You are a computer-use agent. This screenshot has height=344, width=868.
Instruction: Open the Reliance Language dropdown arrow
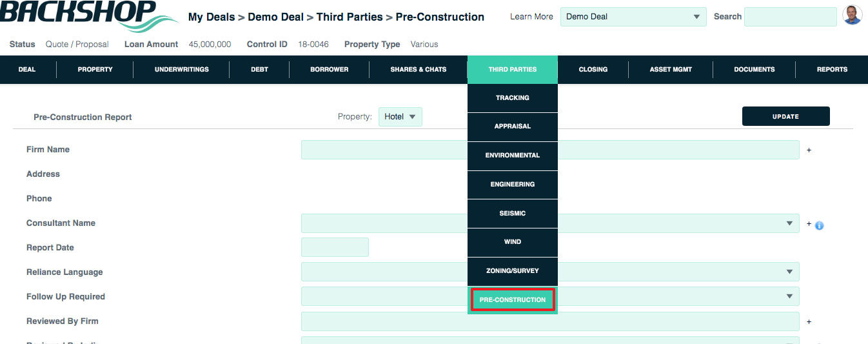pyautogui.click(x=789, y=272)
